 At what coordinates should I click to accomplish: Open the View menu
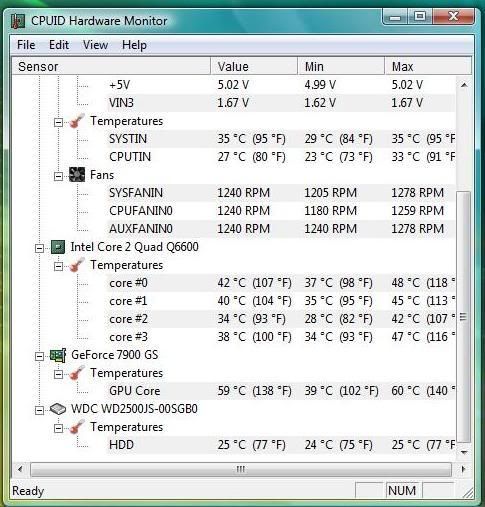(95, 45)
